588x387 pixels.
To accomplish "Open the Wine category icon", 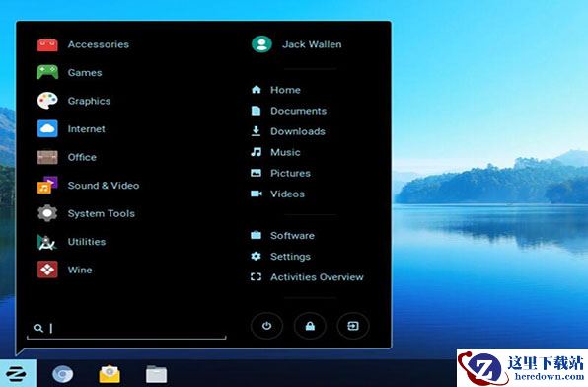I will click(47, 270).
